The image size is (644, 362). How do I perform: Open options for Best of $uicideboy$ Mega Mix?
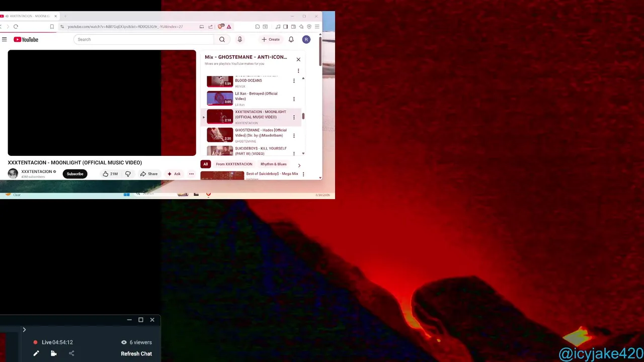303,174
